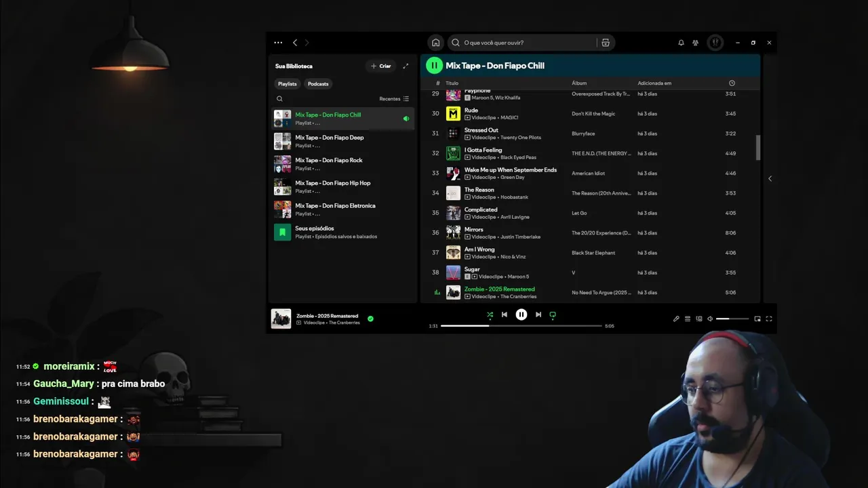868x488 pixels.
Task: Pause playback in the bottom player
Action: coord(521,314)
